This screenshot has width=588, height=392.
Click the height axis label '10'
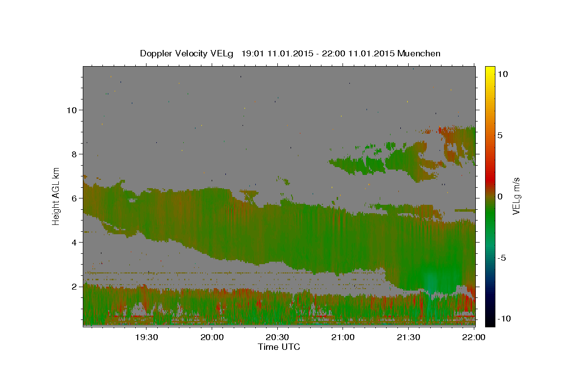(72, 110)
